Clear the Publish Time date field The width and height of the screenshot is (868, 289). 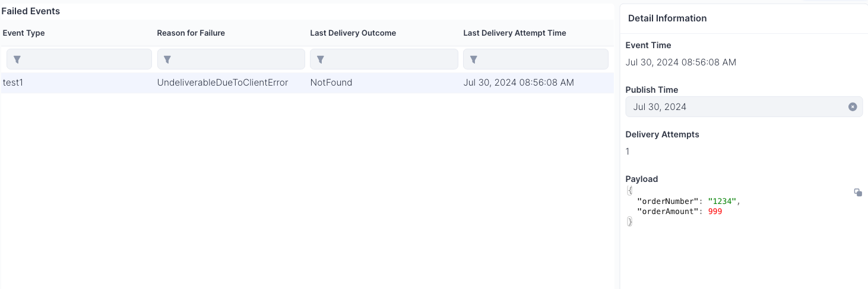pos(853,107)
